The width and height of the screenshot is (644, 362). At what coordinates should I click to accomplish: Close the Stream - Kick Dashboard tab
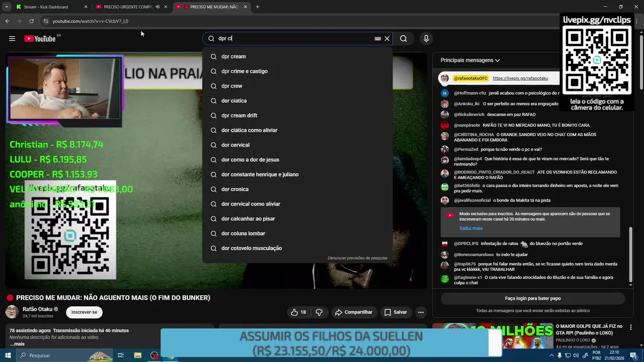pyautogui.click(x=86, y=7)
